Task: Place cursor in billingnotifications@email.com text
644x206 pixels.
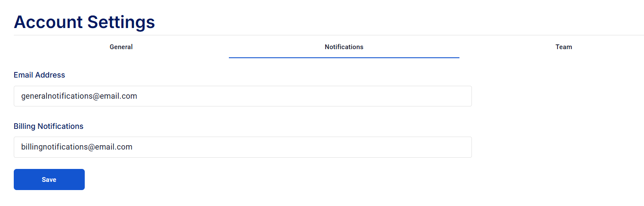Action: 77,147
